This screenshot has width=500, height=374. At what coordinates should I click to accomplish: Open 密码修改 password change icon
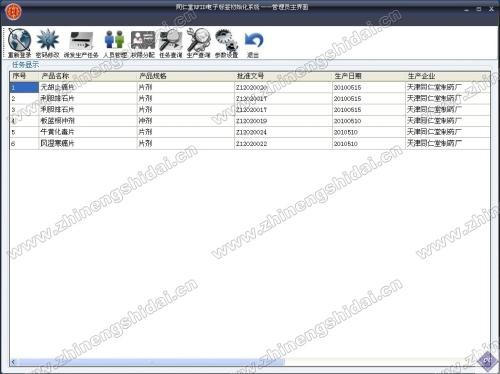click(x=48, y=43)
